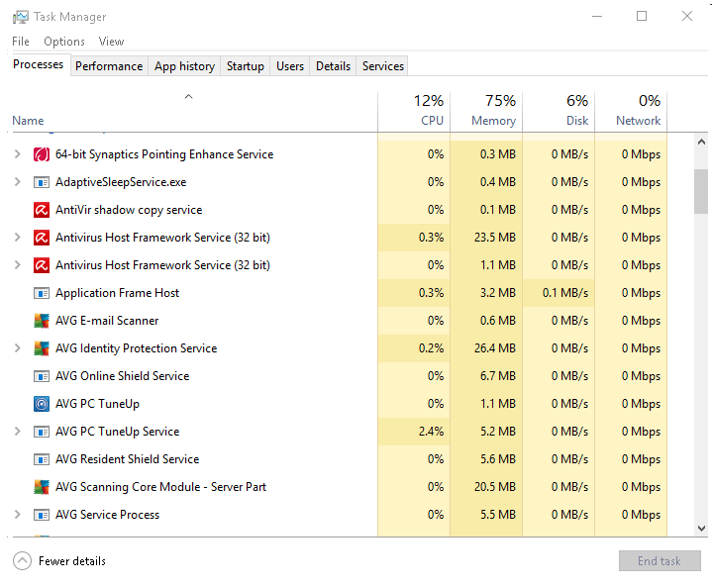Image resolution: width=712 pixels, height=588 pixels.
Task: Click the AVG E-mail Scanner icon
Action: (x=42, y=321)
